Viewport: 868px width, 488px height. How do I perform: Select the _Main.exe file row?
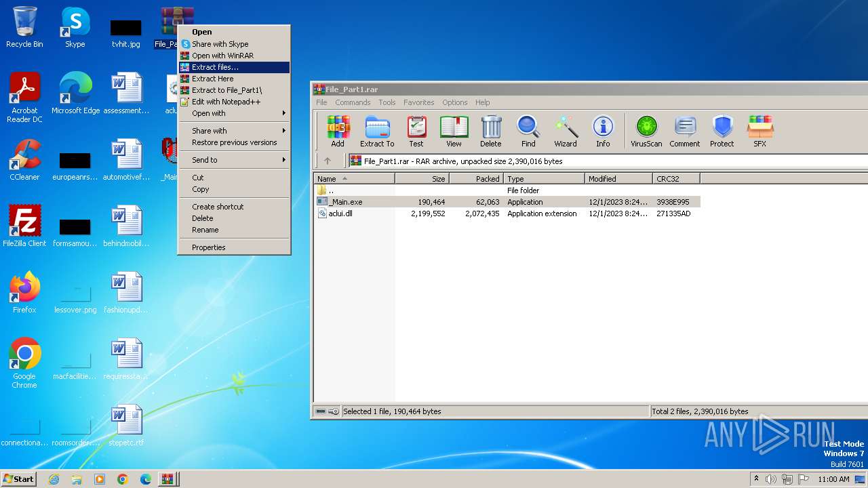(507, 202)
